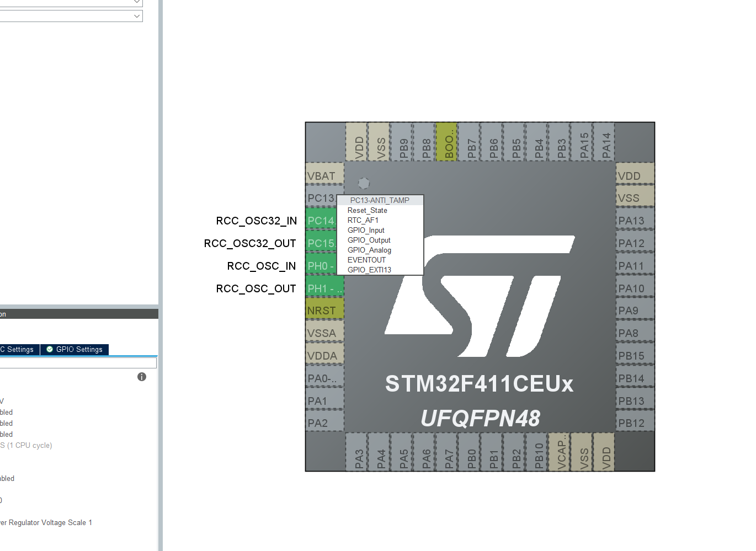Open the top-left dropdown arrow
The height and width of the screenshot is (551, 756).
pyautogui.click(x=137, y=2)
